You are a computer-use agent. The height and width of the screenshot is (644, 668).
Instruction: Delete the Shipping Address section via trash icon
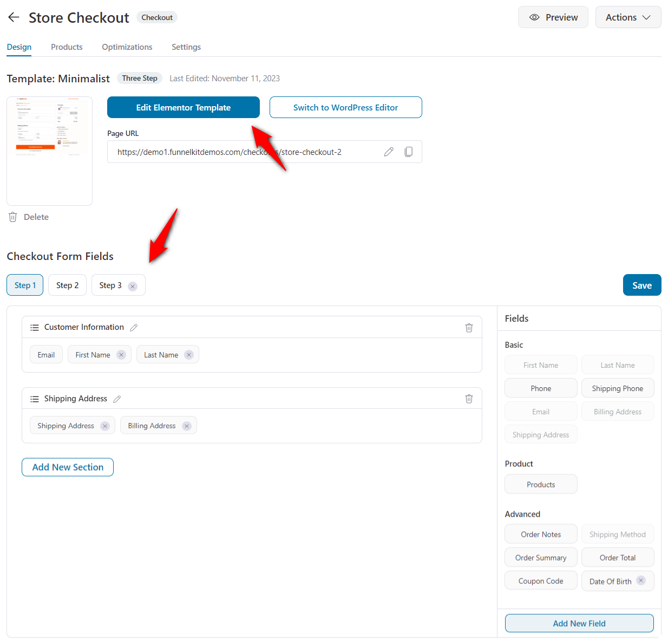pyautogui.click(x=469, y=399)
